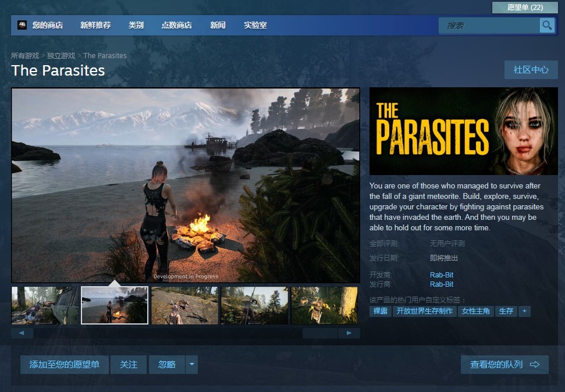Click the search magnifier icon
Viewport: 565px width, 392px height.
[x=546, y=25]
